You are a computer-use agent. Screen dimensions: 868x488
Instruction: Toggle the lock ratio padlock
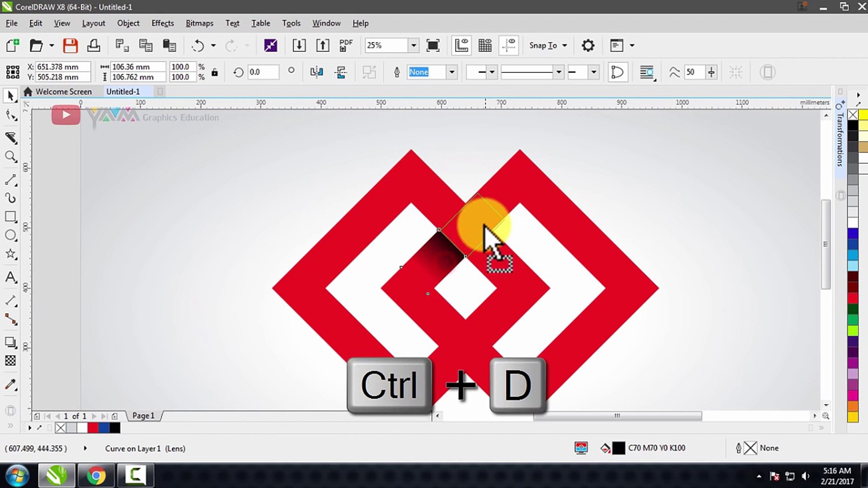[215, 72]
